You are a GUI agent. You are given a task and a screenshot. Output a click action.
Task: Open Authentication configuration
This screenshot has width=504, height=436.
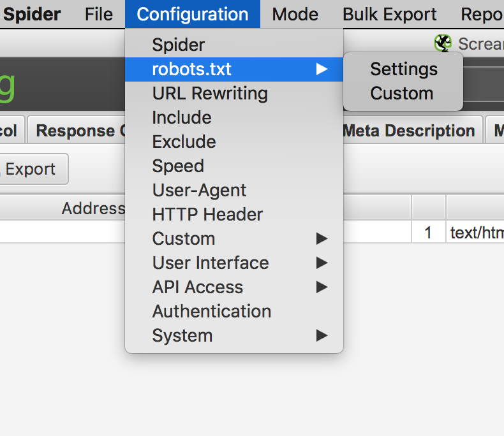[212, 311]
